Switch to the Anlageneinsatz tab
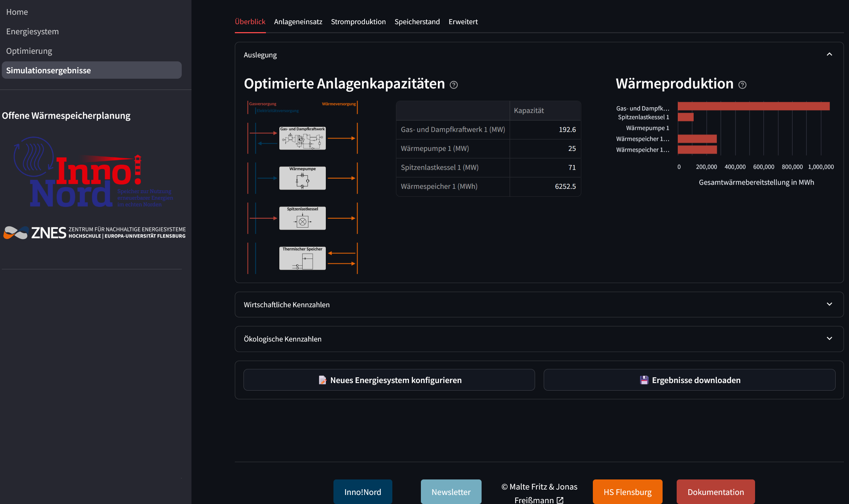This screenshot has height=504, width=849. (298, 22)
